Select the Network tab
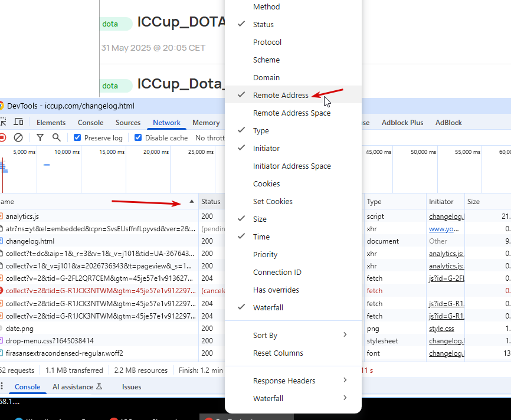Screen dimensions: 511x420 click(x=166, y=123)
